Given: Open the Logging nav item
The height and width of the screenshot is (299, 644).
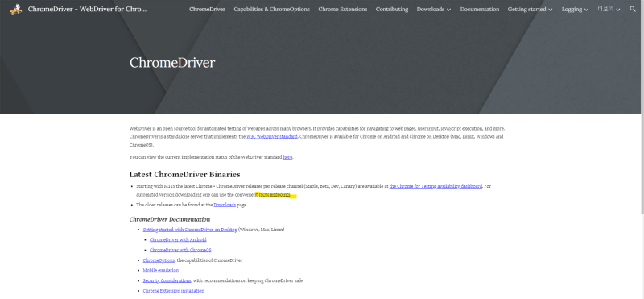Looking at the screenshot, I should pos(572,9).
